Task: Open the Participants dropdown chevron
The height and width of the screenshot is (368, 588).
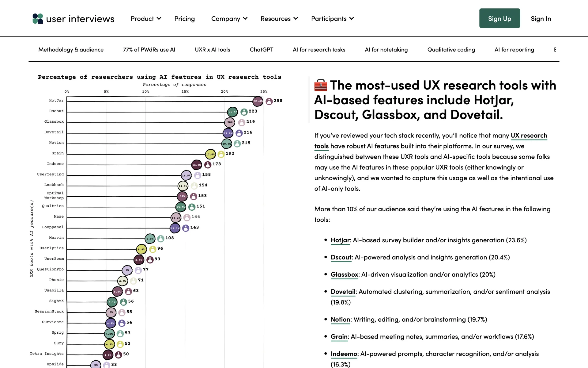Action: click(352, 19)
